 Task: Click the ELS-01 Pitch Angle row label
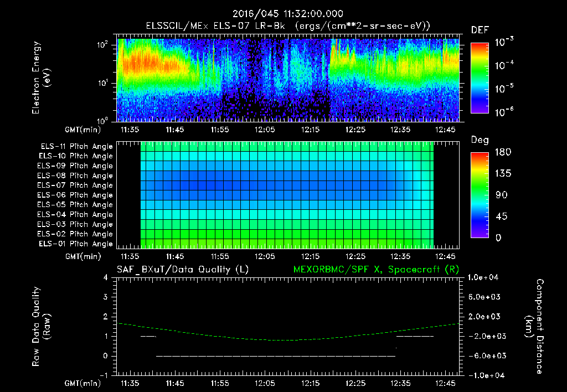point(76,244)
